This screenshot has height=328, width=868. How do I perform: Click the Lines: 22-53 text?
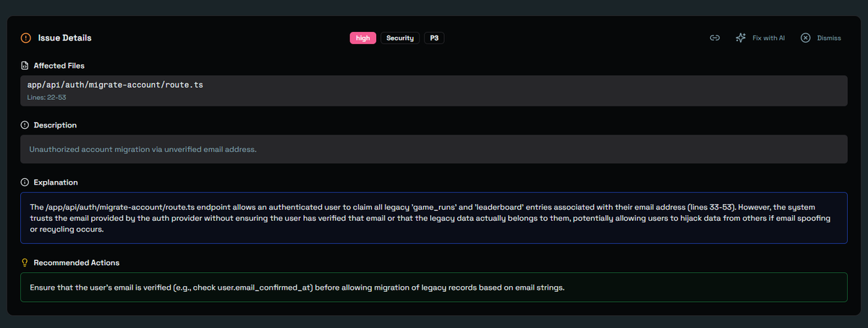[47, 96]
